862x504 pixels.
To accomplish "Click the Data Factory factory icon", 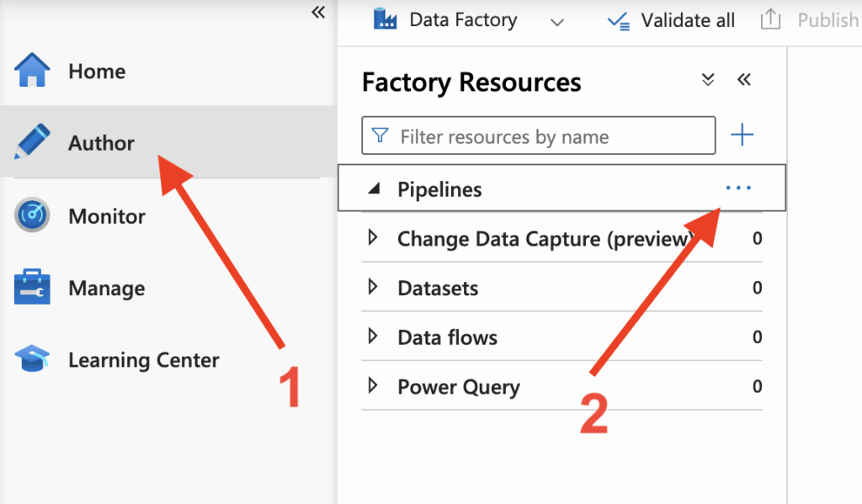I will [x=385, y=19].
